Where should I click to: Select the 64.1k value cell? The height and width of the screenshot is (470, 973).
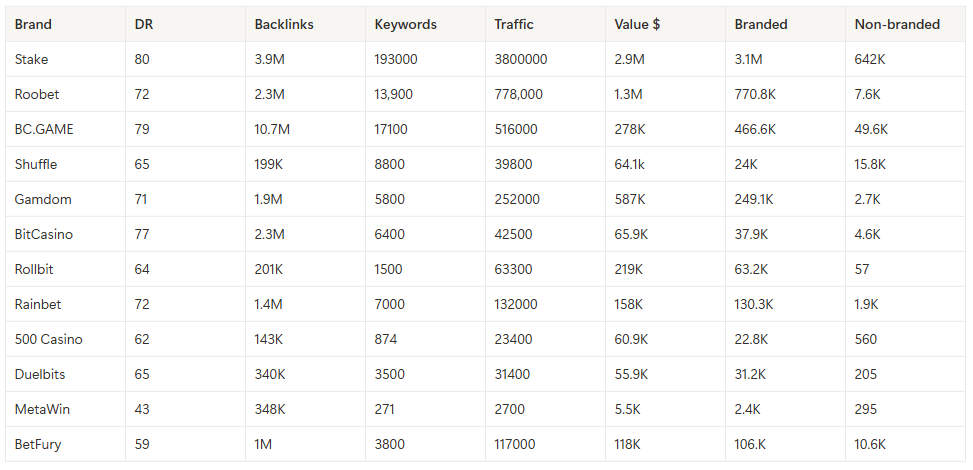[x=665, y=164]
